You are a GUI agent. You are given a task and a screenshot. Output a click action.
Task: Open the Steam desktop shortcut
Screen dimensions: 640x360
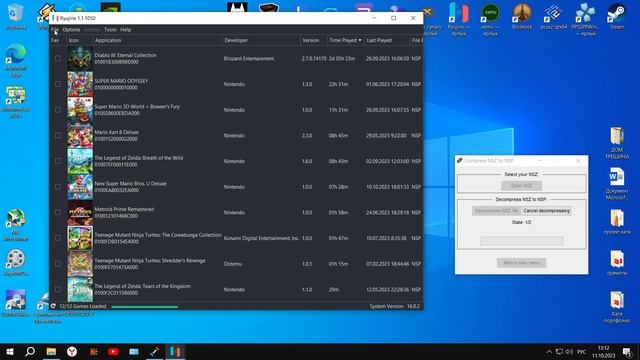[616, 16]
